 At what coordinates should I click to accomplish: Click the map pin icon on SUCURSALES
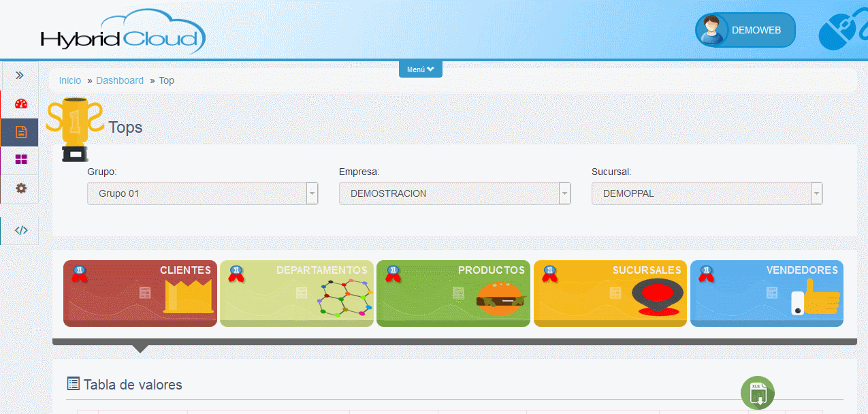point(657,298)
